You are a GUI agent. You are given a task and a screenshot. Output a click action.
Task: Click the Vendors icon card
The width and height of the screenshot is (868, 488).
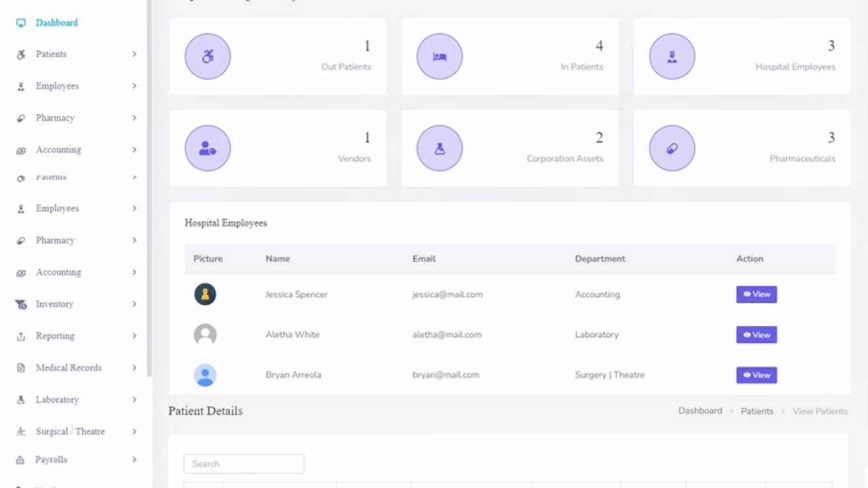click(208, 148)
